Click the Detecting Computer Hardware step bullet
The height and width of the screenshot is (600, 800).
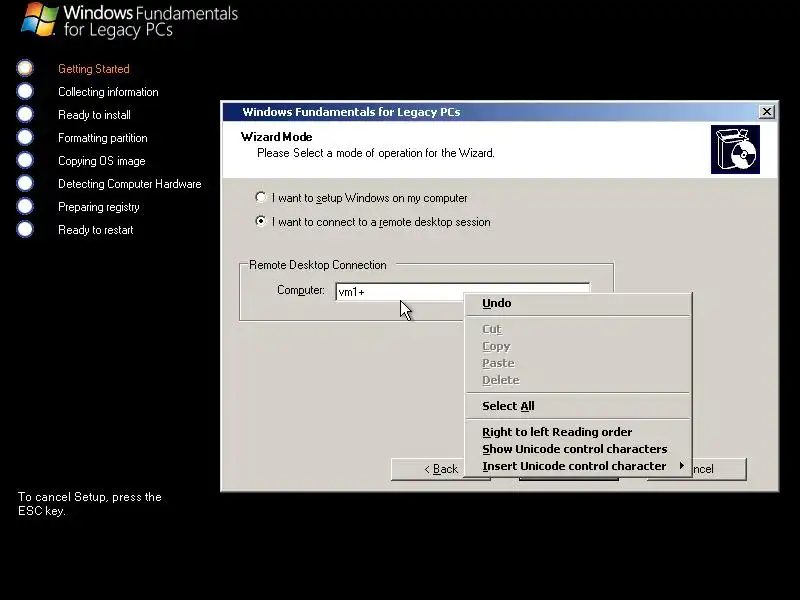[25, 183]
